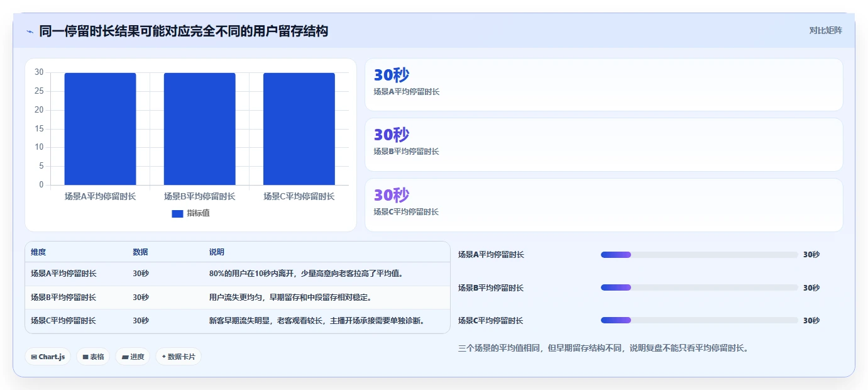
Task: Click the 场景A平均停留时长 label beside its progress bar
Action: pos(491,255)
